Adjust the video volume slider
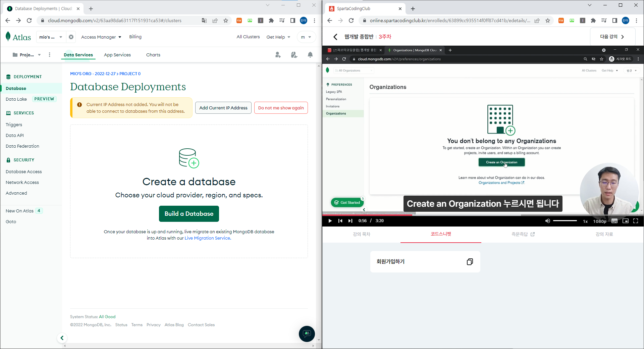 pyautogui.click(x=565, y=221)
